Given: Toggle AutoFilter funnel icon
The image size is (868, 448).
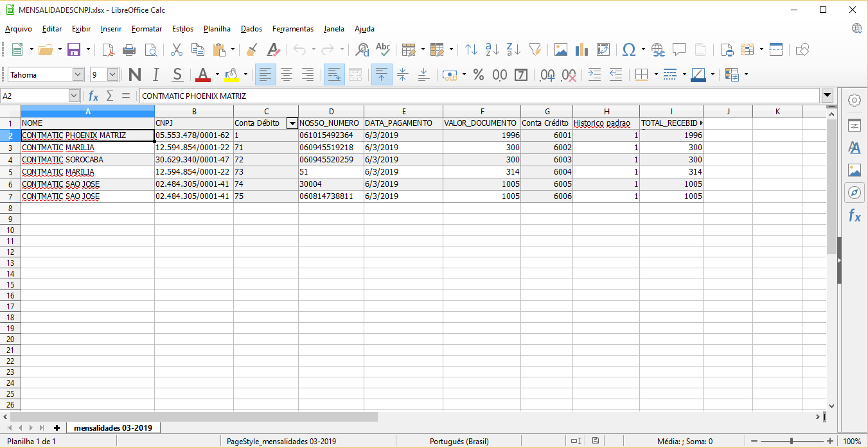Looking at the screenshot, I should [x=535, y=49].
